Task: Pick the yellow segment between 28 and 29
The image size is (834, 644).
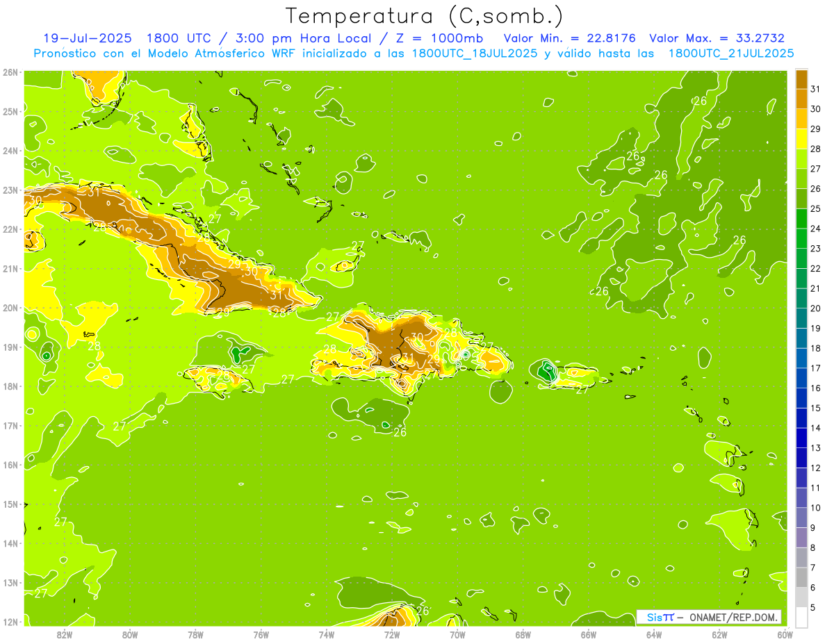Action: [x=801, y=139]
